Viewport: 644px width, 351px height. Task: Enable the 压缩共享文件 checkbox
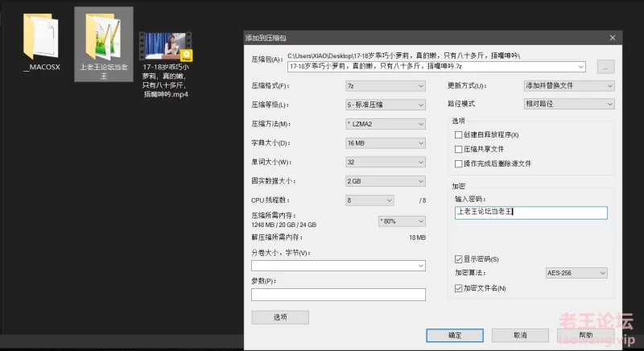click(x=458, y=149)
